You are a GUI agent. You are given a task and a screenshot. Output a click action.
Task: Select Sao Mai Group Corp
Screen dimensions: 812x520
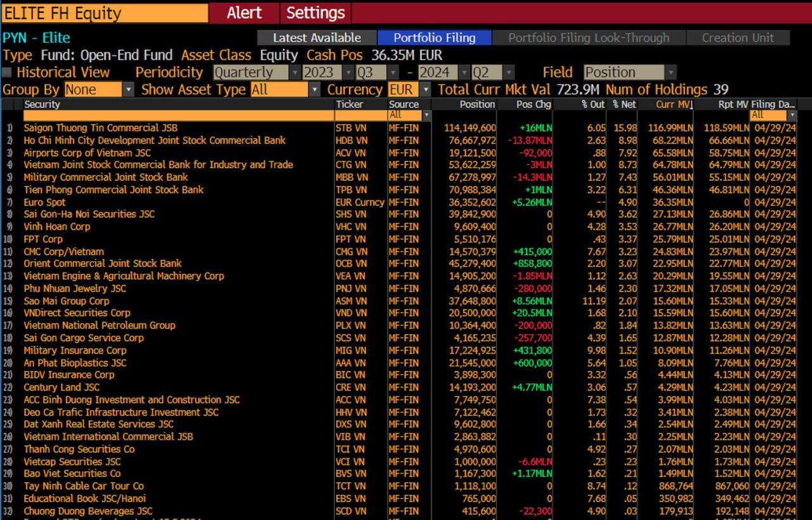point(67,301)
